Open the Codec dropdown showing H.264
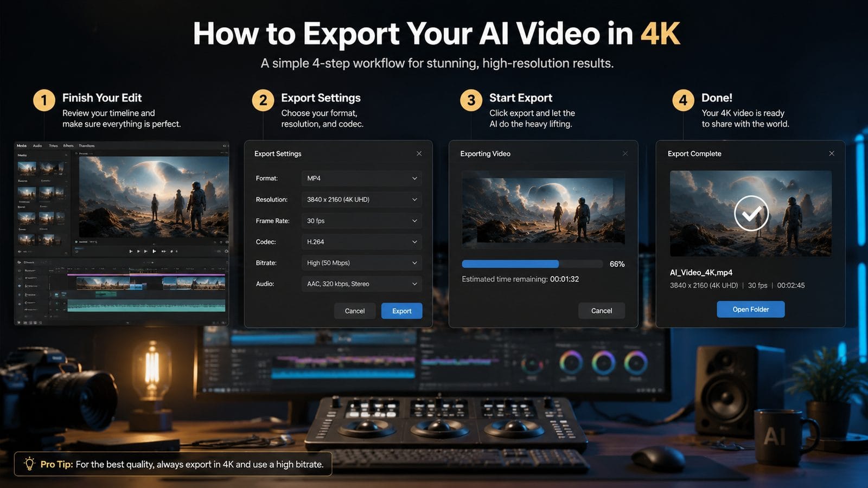Viewport: 868px width, 488px height. 361,242
